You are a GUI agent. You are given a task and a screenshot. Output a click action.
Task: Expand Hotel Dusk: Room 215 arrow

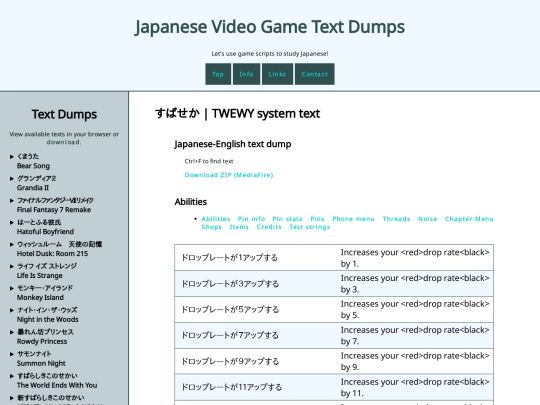point(12,244)
